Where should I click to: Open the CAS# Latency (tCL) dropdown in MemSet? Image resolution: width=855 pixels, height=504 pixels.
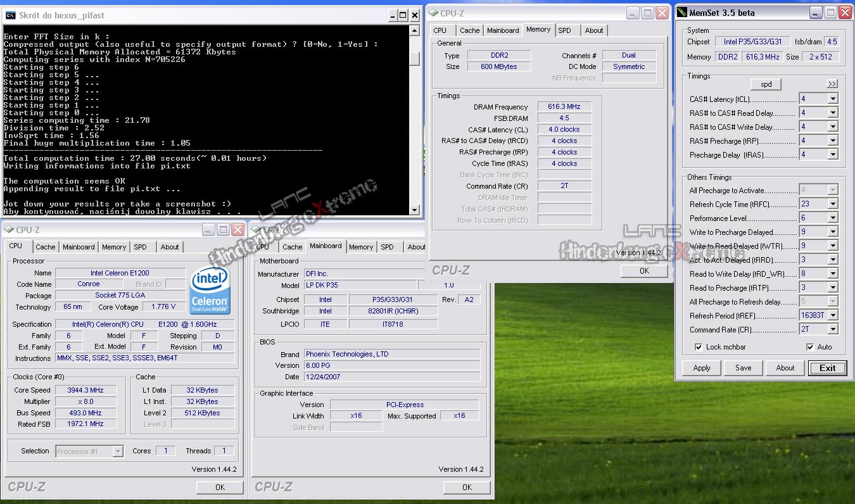click(833, 99)
